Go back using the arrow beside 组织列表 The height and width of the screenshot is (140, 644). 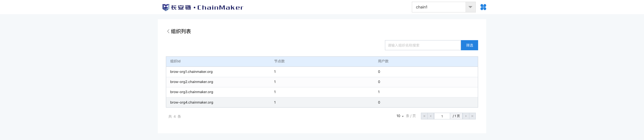click(x=168, y=31)
